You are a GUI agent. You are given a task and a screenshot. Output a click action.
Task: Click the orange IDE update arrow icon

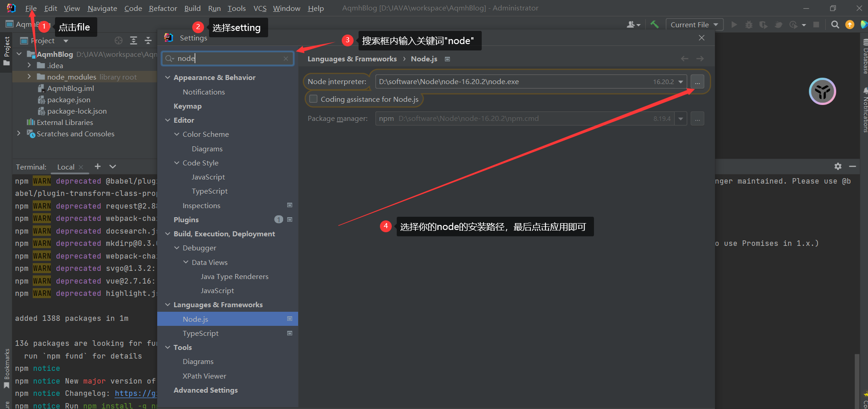tap(850, 25)
